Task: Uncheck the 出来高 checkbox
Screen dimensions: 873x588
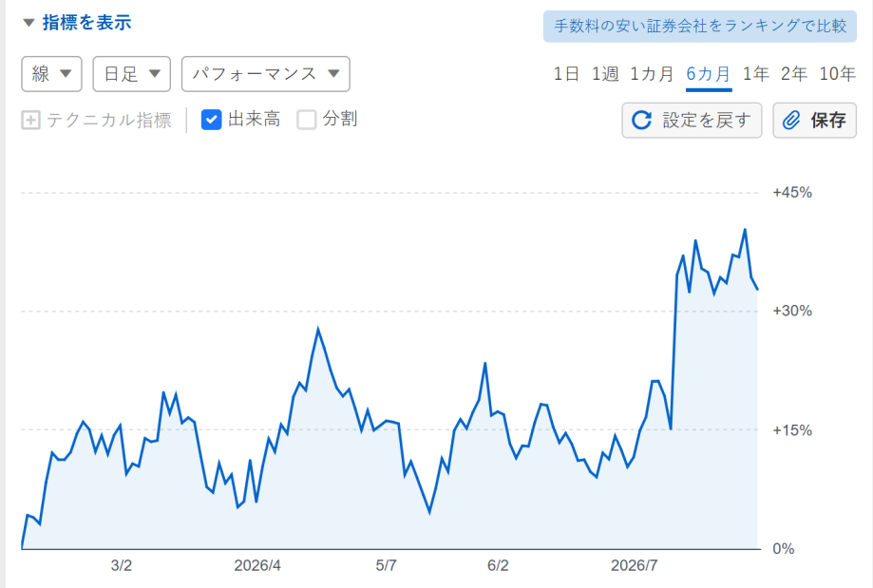Action: (211, 119)
